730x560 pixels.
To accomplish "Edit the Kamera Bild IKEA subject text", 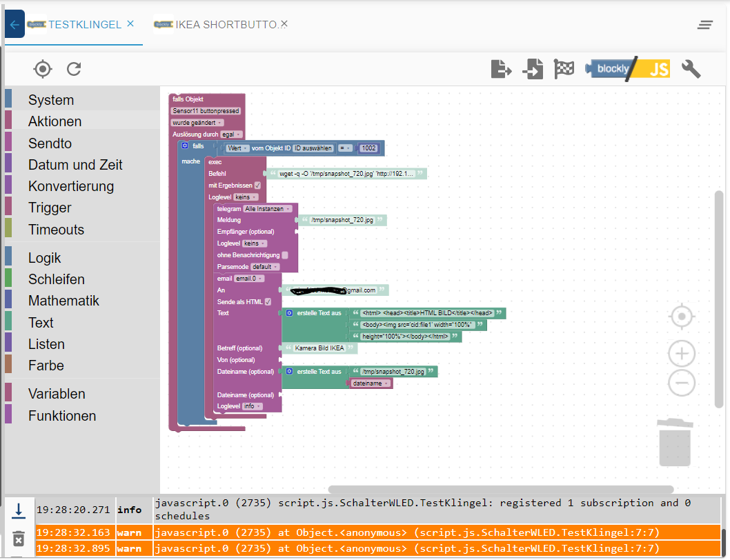I will coord(319,348).
